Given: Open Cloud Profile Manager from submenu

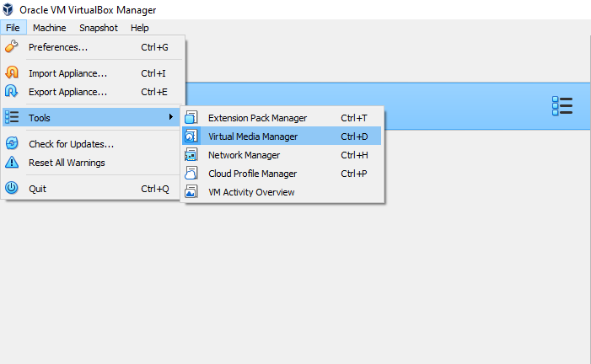Looking at the screenshot, I should [x=282, y=173].
